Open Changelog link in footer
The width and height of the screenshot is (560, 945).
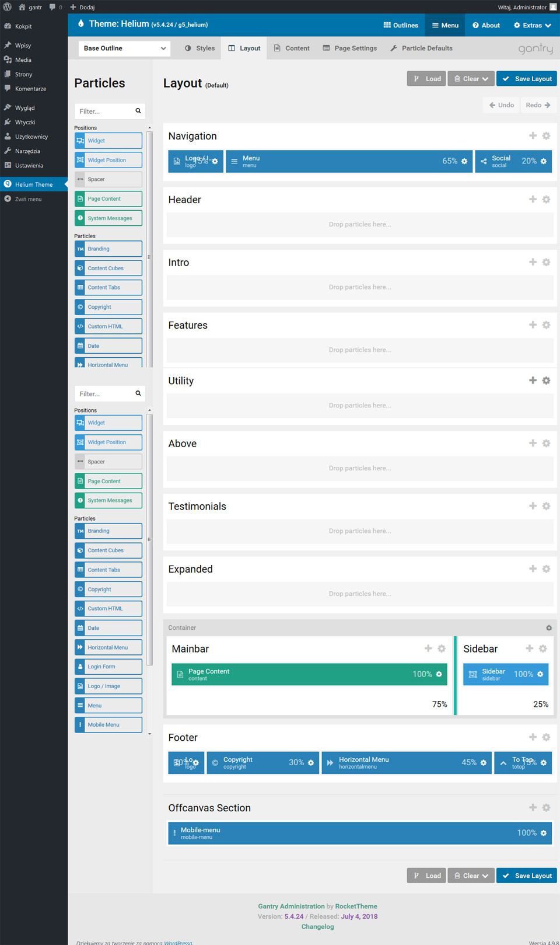coord(318,926)
